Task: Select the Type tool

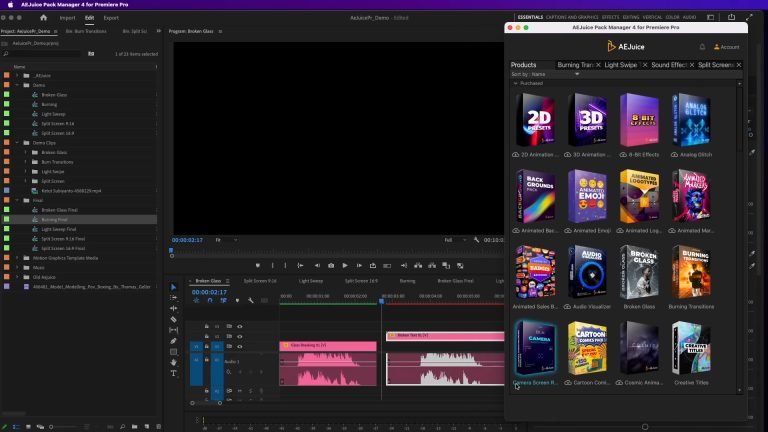Action: 173,373
